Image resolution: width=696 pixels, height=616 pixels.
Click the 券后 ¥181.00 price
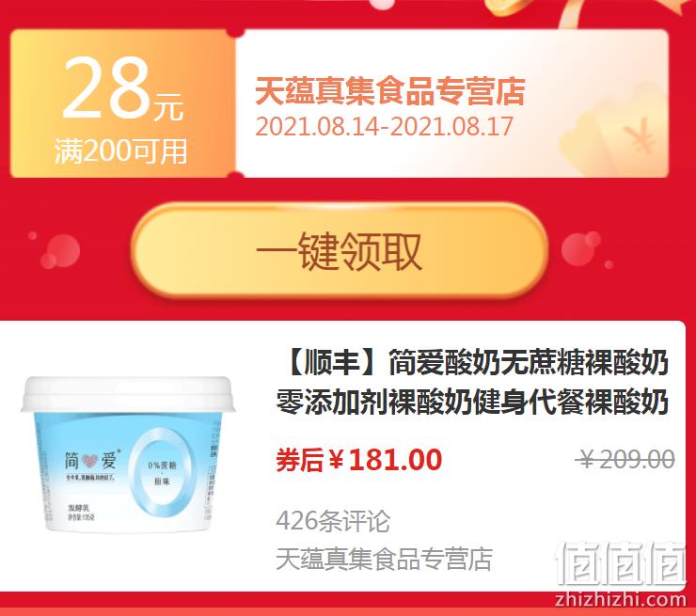coord(358,460)
